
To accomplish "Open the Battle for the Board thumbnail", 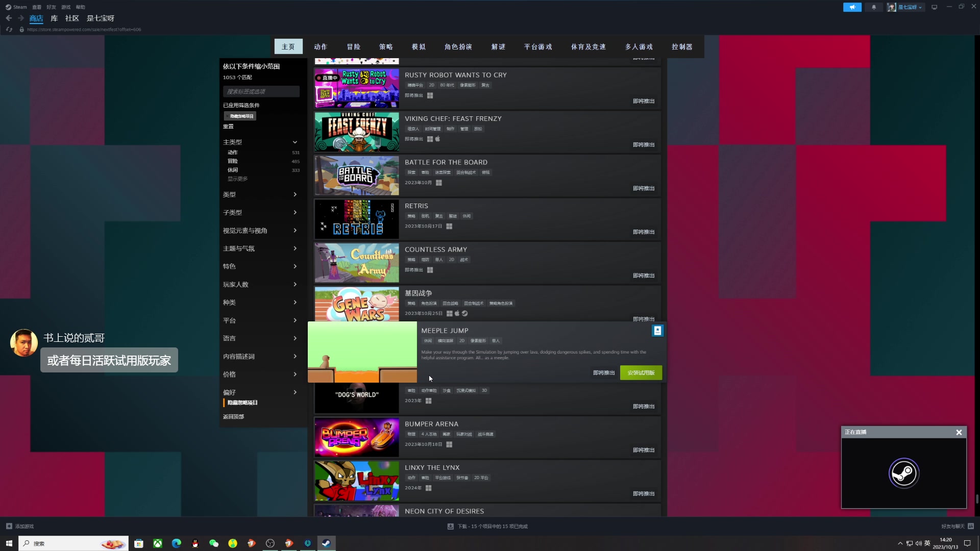I will pyautogui.click(x=357, y=176).
